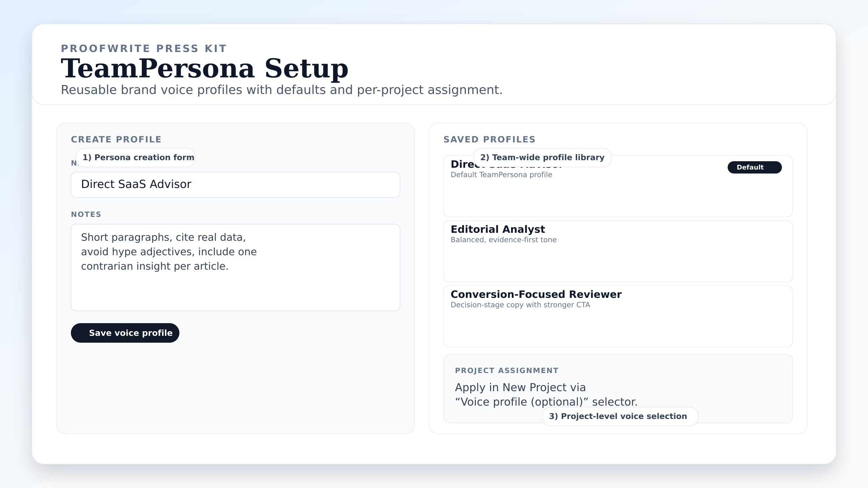Click the Reusable brand voice profiles subtitle

point(281,90)
